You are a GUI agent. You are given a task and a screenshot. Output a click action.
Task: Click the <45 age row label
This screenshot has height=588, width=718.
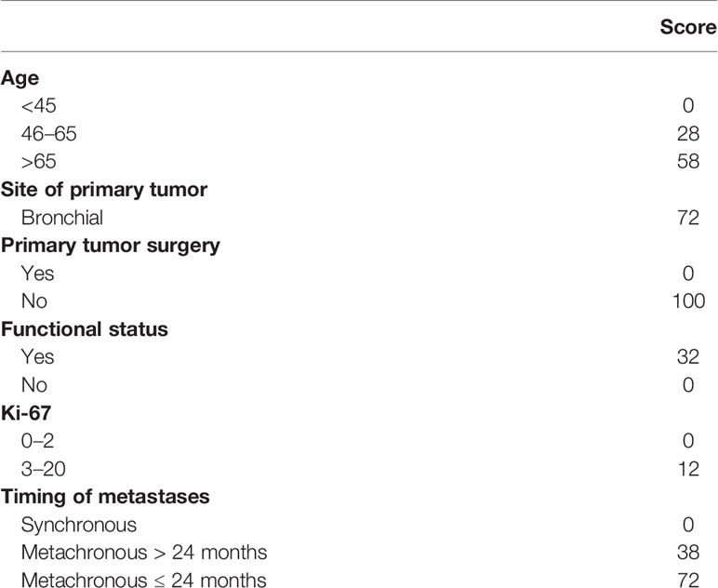(x=38, y=106)
